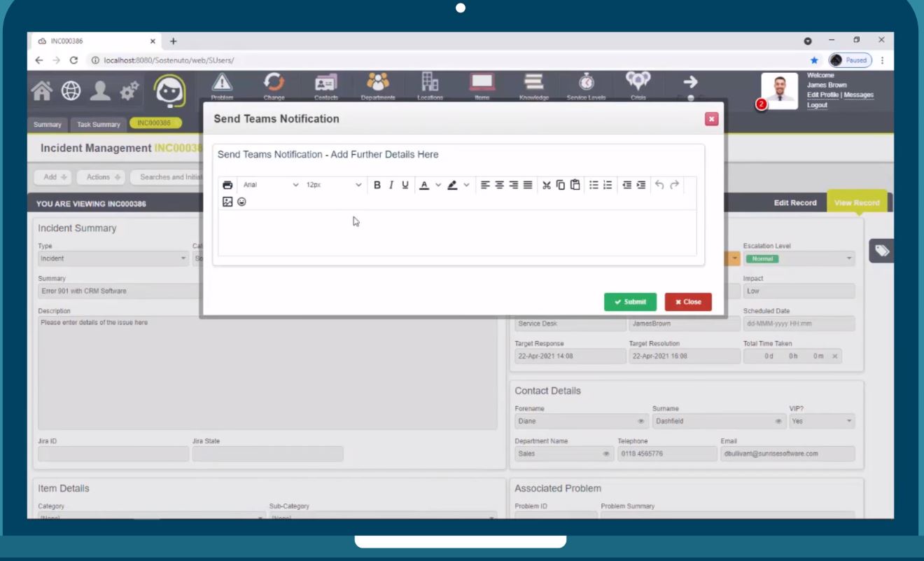Open the Problem module icon
The width and height of the screenshot is (924, 561).
pyautogui.click(x=222, y=87)
